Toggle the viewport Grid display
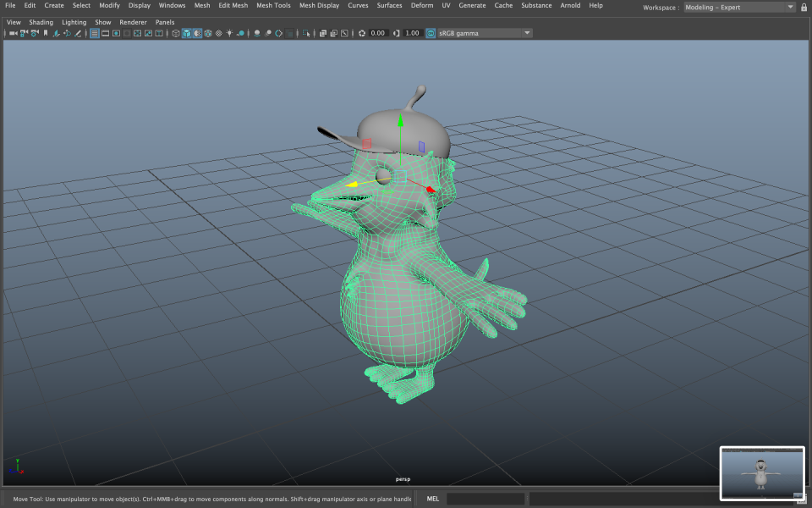812x508 pixels. pyautogui.click(x=94, y=33)
